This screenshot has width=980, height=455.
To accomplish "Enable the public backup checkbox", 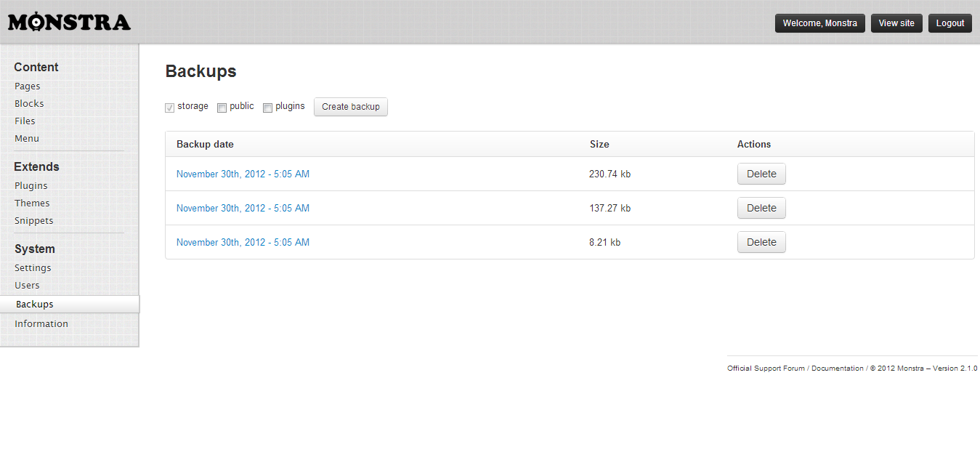I will pos(222,108).
